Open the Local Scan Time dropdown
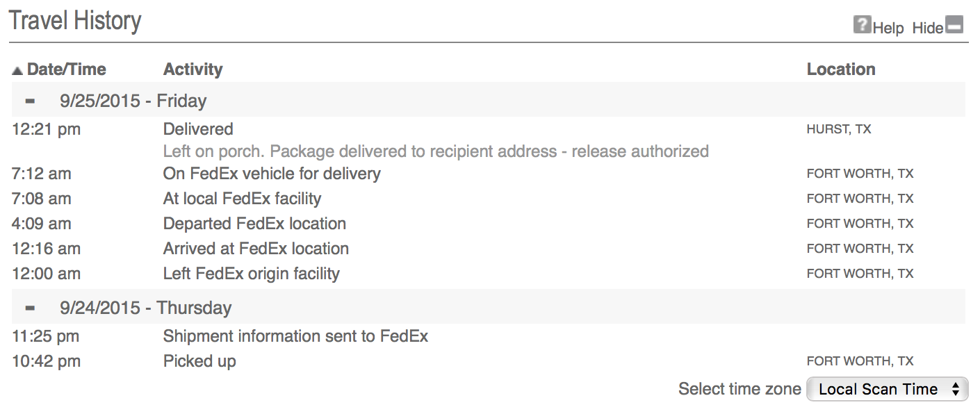 point(887,389)
